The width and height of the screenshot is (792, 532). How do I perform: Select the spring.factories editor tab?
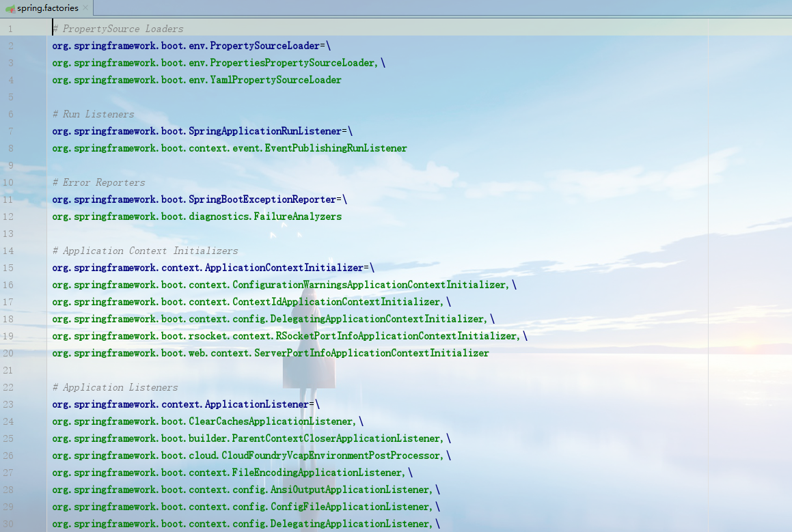click(47, 8)
